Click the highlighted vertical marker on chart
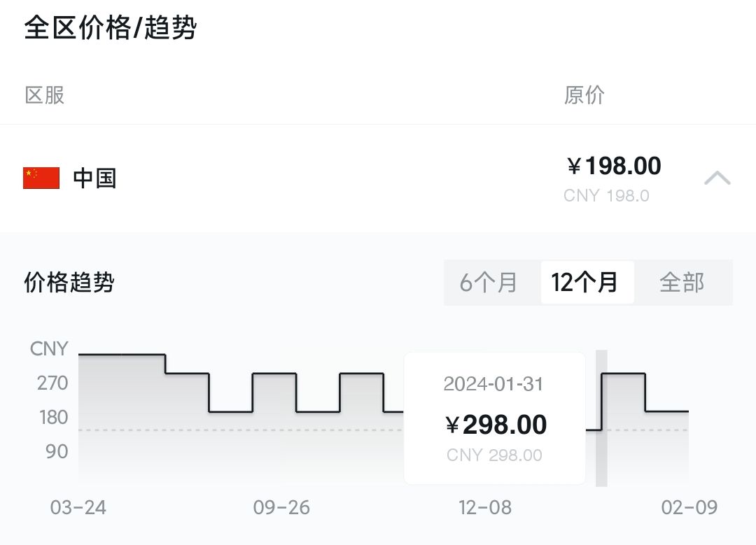Image resolution: width=756 pixels, height=545 pixels. click(x=601, y=418)
